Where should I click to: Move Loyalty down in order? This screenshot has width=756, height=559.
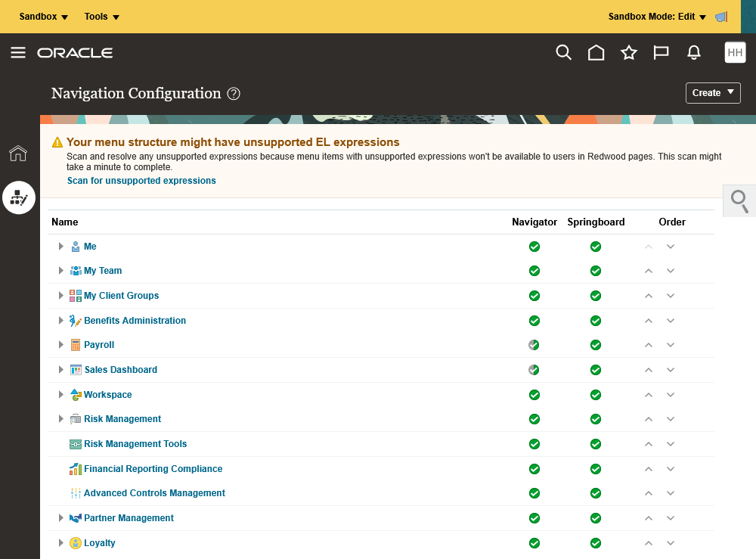click(671, 543)
